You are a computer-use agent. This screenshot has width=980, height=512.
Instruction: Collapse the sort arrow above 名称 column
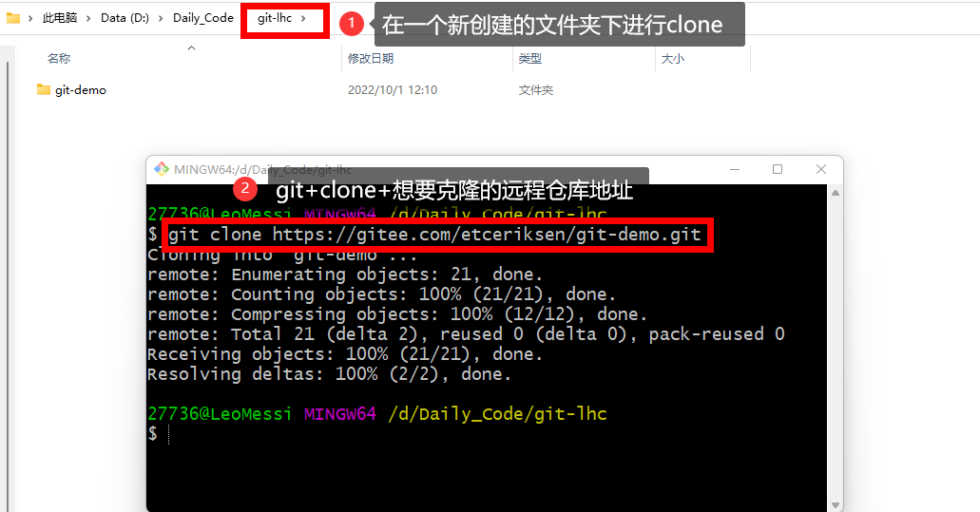[191, 48]
